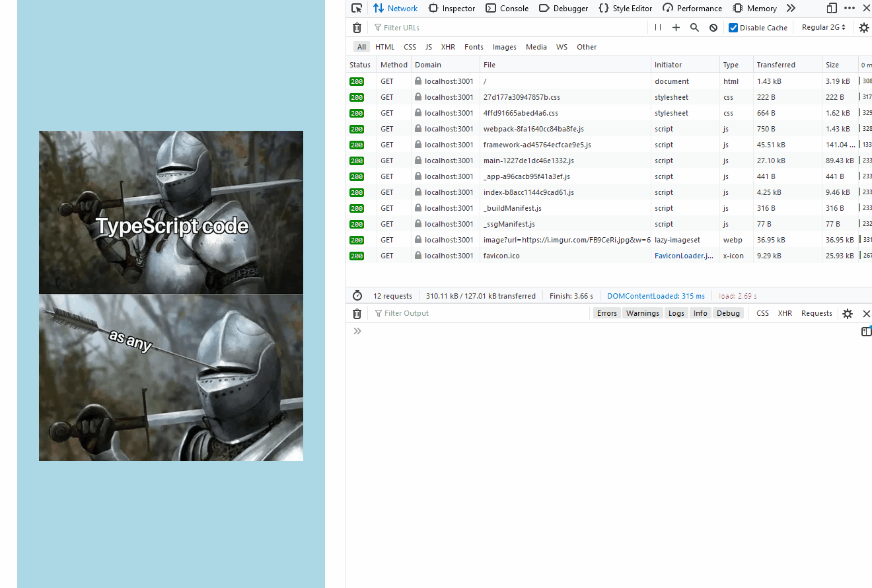Expand the console filter chevron
Image resolution: width=872 pixels, height=588 pixels.
coord(357,330)
